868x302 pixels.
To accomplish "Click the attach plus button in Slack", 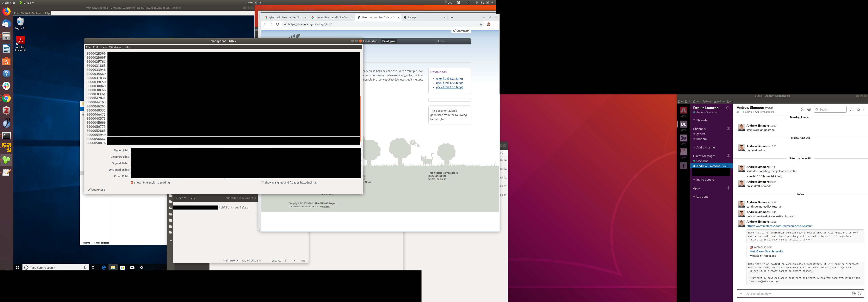I will [741, 294].
